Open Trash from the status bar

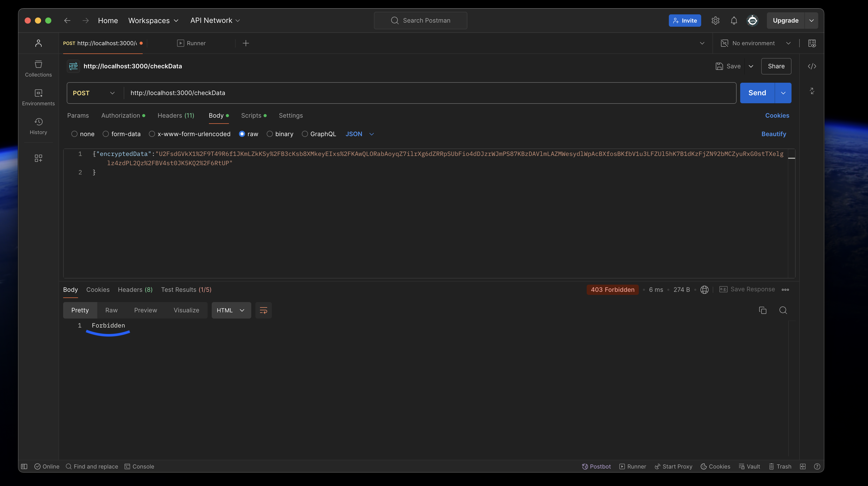coord(780,466)
